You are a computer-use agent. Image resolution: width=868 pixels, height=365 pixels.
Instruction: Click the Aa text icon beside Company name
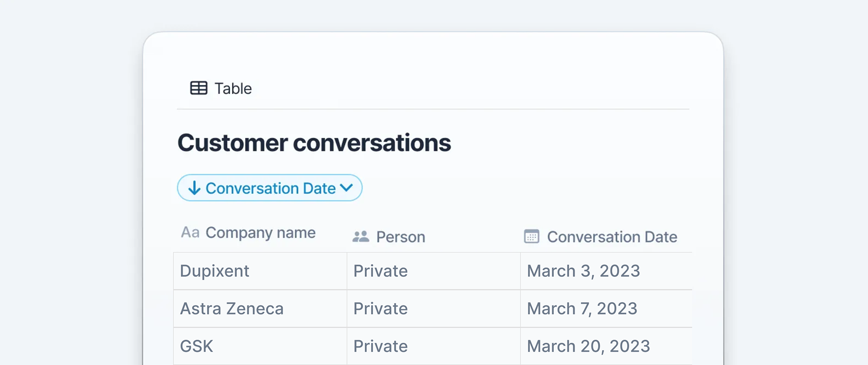click(190, 232)
